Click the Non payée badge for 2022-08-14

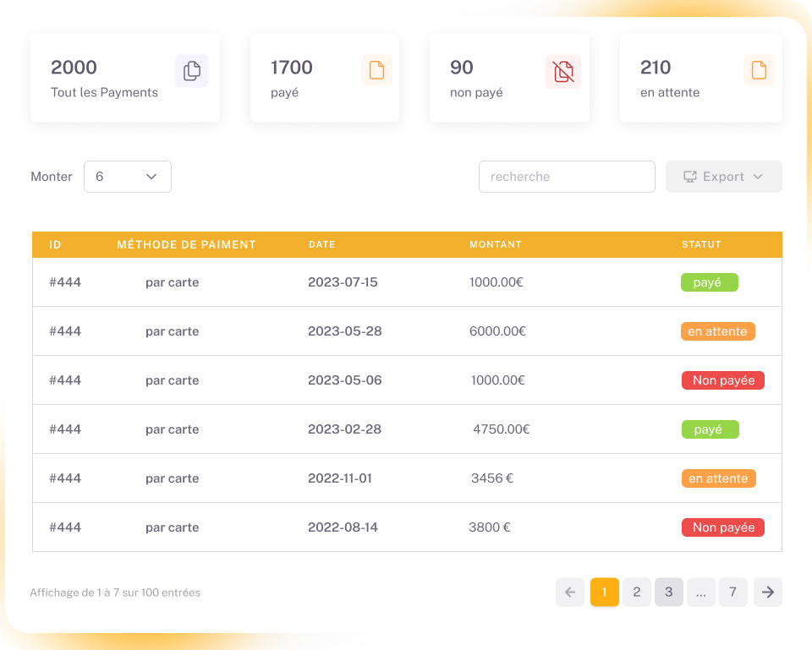coord(723,527)
